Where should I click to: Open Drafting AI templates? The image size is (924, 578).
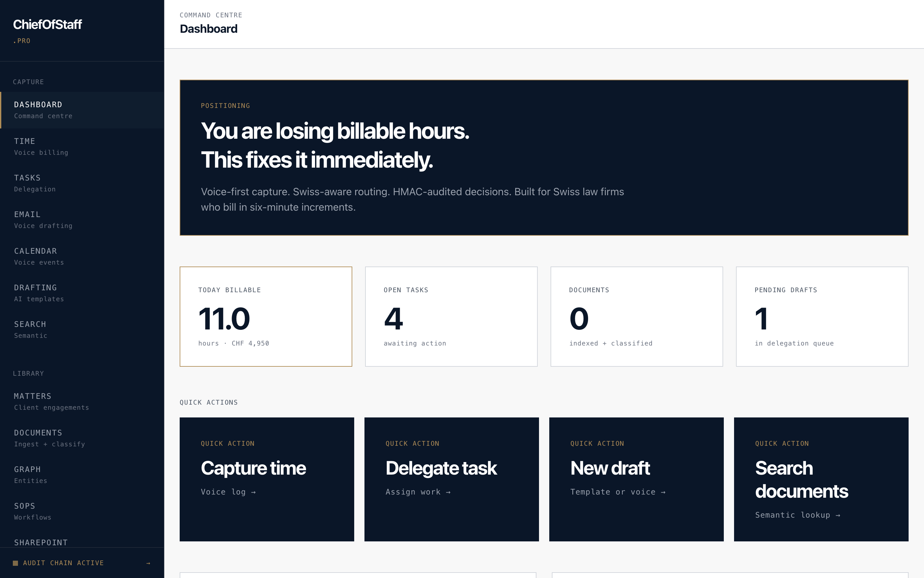tap(82, 293)
